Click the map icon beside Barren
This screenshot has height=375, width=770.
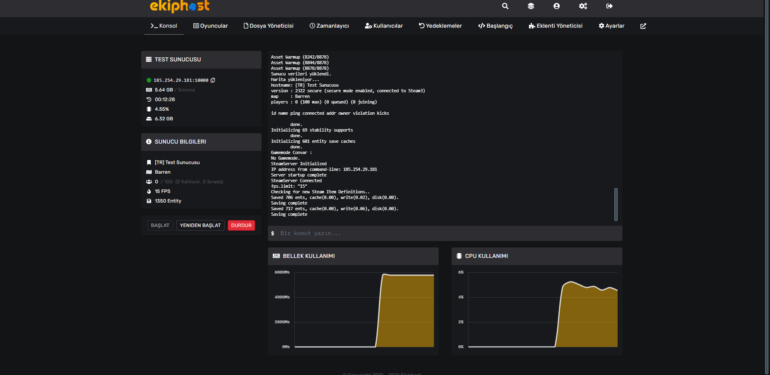click(x=149, y=172)
